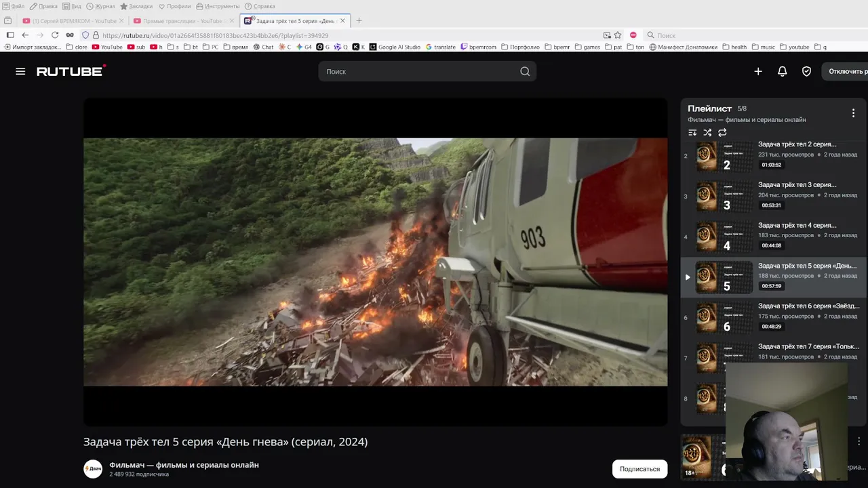The image size is (868, 488).
Task: Open the Google AI Studio bookmark
Action: point(395,47)
